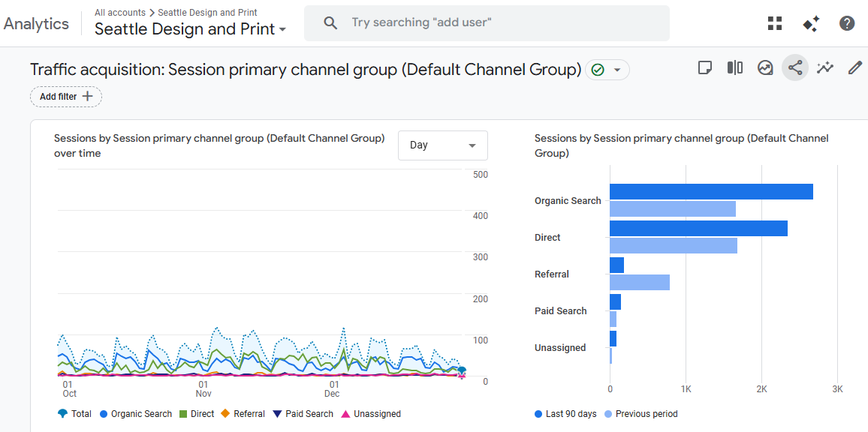Toggle the Referral legend series

tap(243, 414)
